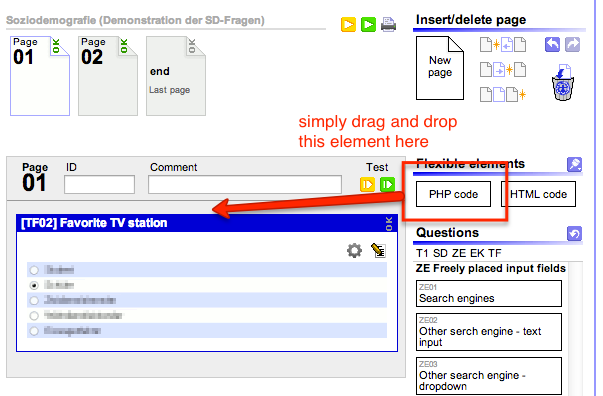Select ZE03 Other search engine dropdown
This screenshot has height=396, width=603.
pos(489,376)
